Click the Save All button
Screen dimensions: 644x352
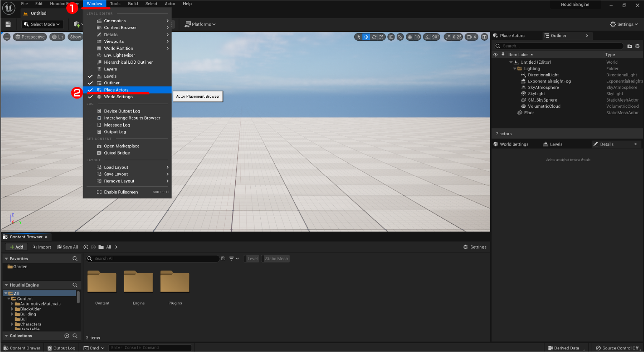pos(67,247)
